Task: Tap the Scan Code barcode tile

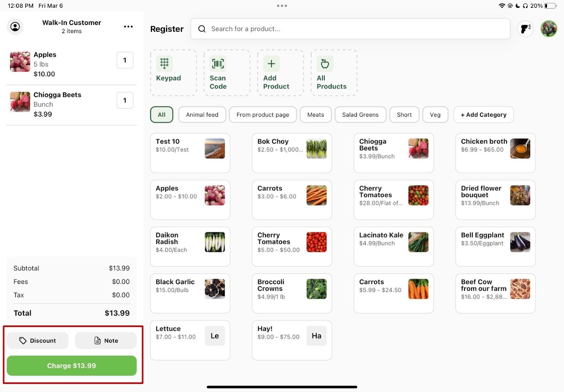Action: coord(227,73)
